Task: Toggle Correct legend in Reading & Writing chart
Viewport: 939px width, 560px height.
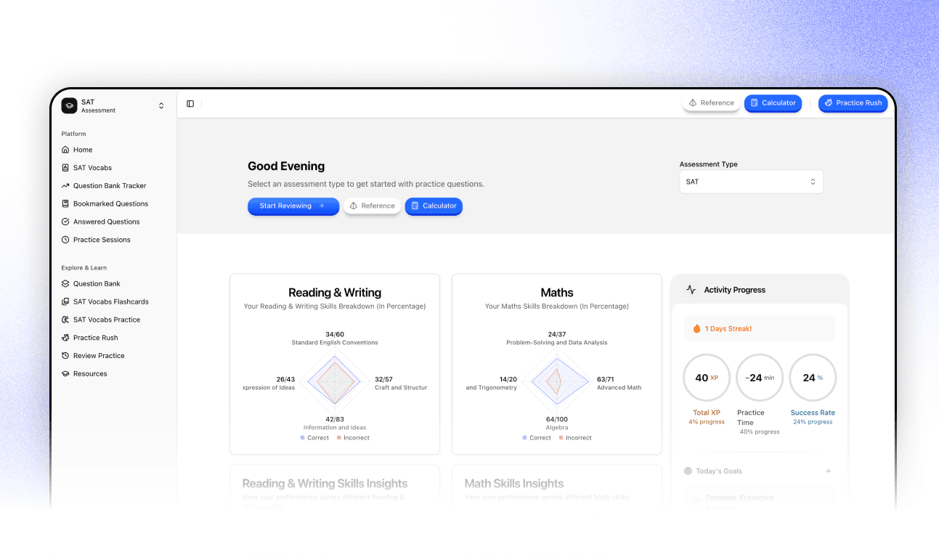Action: 314,438
